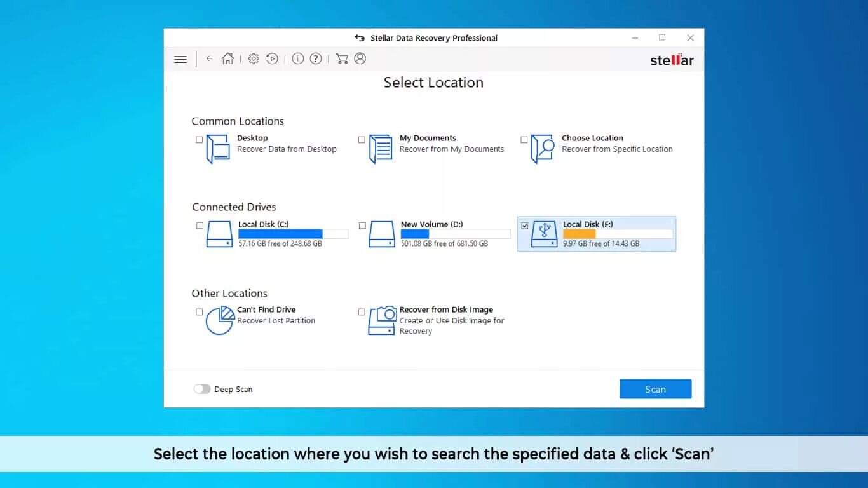
Task: Check the Can't Find Drive checkbox
Action: click(x=200, y=312)
